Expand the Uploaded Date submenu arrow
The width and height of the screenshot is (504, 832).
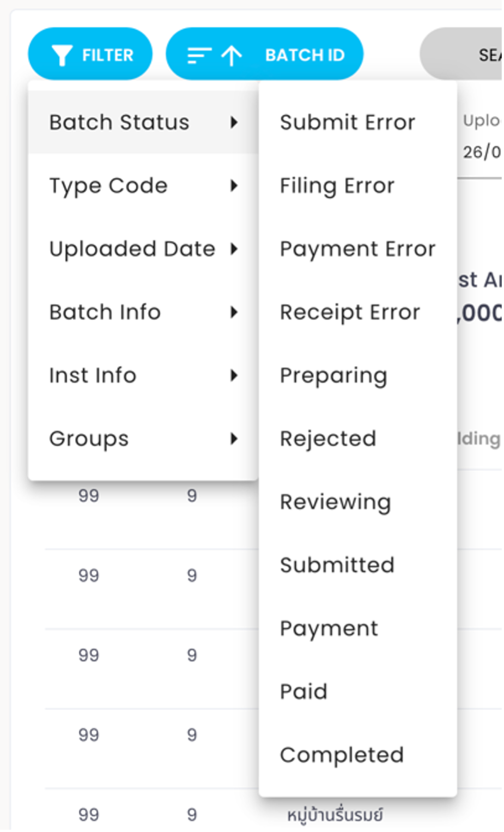234,249
